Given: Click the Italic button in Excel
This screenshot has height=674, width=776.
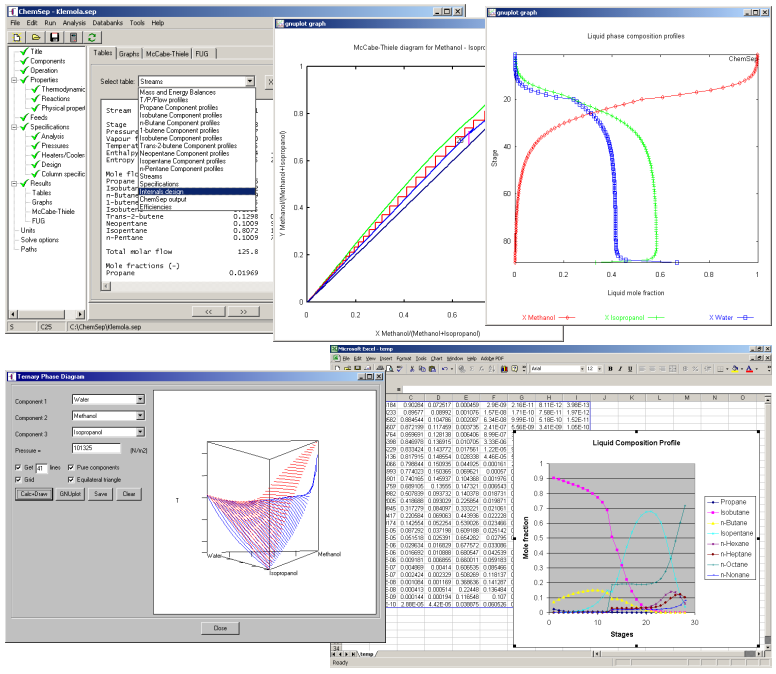Looking at the screenshot, I should pyautogui.click(x=620, y=369).
